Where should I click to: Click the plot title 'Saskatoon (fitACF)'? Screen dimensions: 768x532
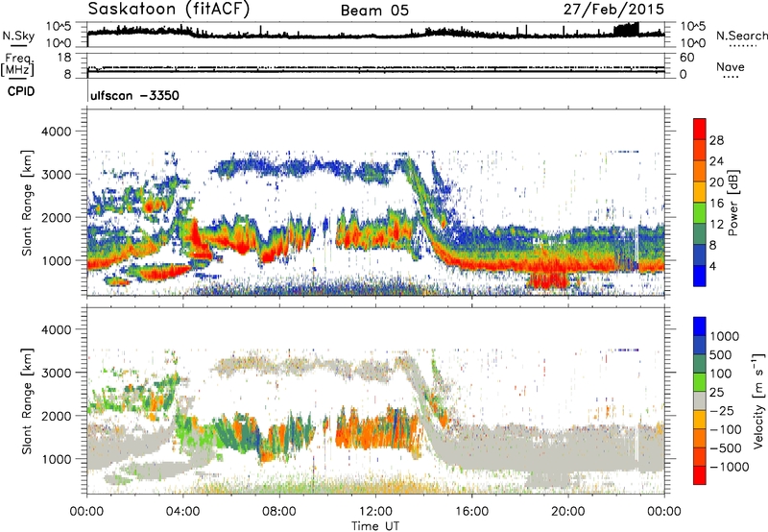[x=169, y=9]
